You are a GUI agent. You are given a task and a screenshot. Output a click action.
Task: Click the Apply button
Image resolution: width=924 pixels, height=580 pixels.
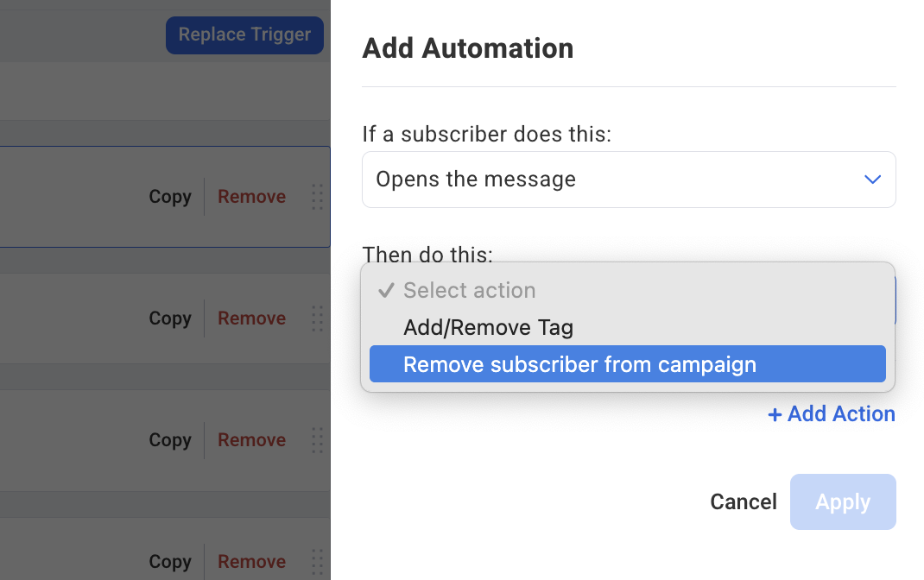(x=843, y=501)
